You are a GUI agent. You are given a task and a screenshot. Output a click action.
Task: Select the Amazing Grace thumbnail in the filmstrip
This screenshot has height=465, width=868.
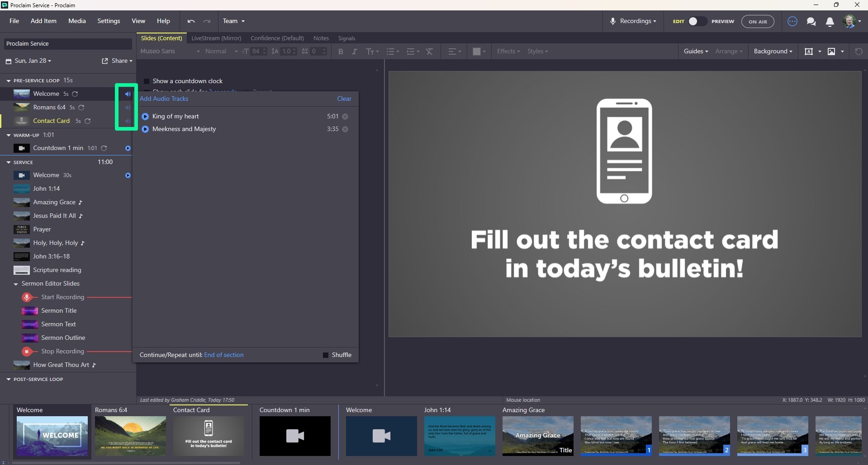(x=537, y=435)
